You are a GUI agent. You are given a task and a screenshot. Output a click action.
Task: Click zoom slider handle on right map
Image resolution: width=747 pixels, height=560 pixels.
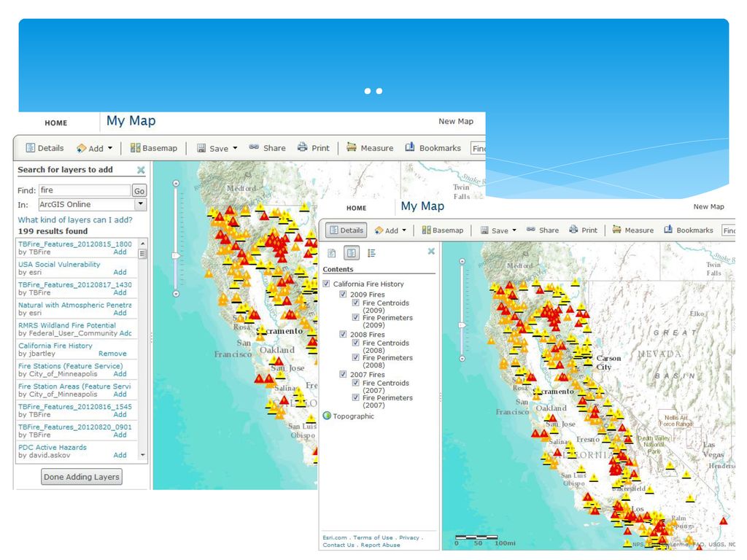pos(462,325)
